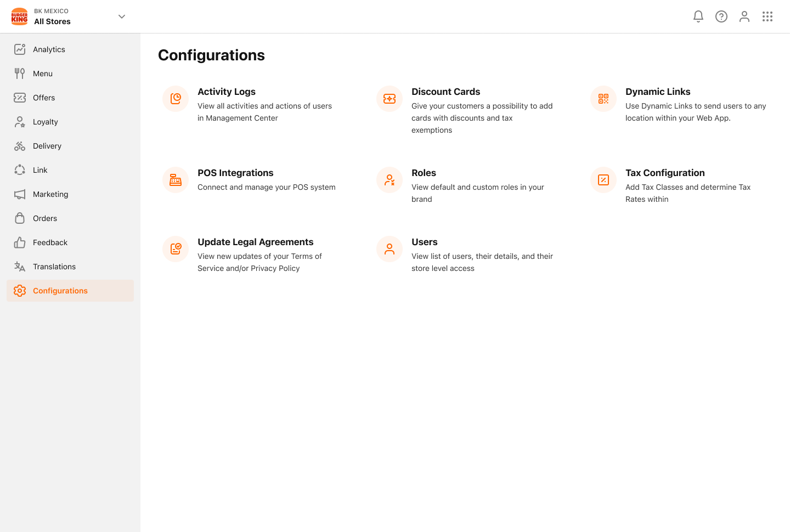
Task: Open the Orders section
Action: (44, 218)
